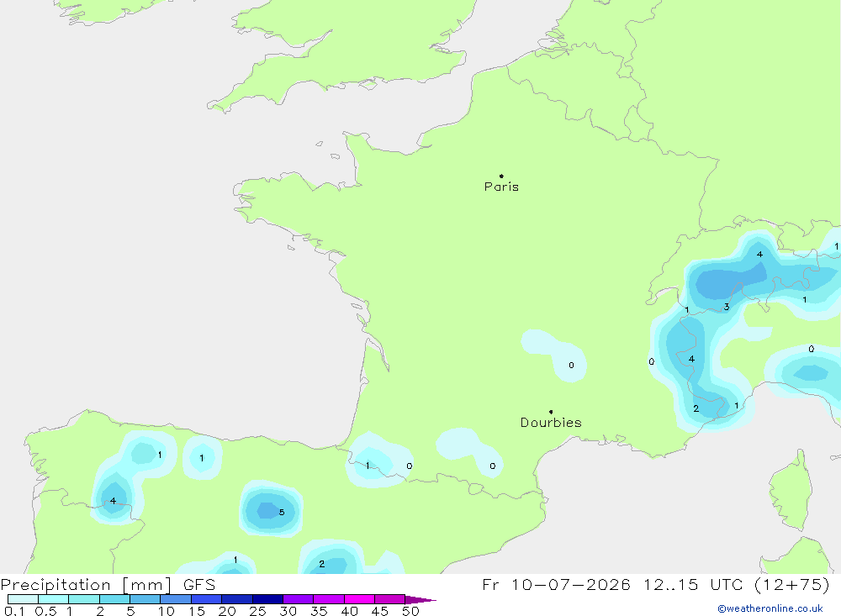Pick legend swatch between 40 and 45
Screen dimensions: 841x616
[x=359, y=599]
